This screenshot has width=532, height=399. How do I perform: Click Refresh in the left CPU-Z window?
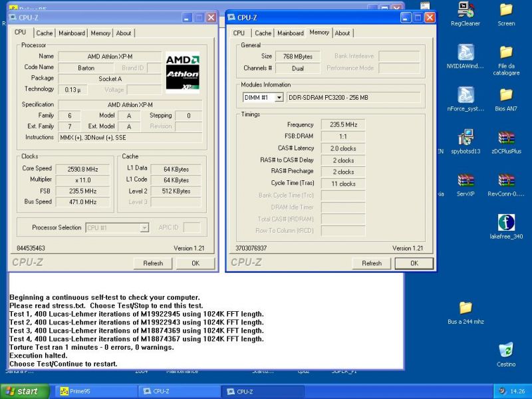pos(153,263)
